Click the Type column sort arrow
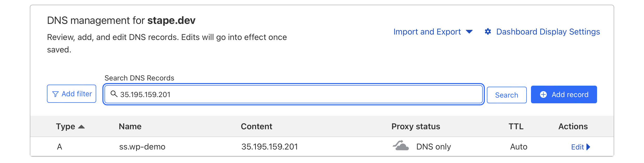Screen dimensions: 644x163 click(x=81, y=127)
